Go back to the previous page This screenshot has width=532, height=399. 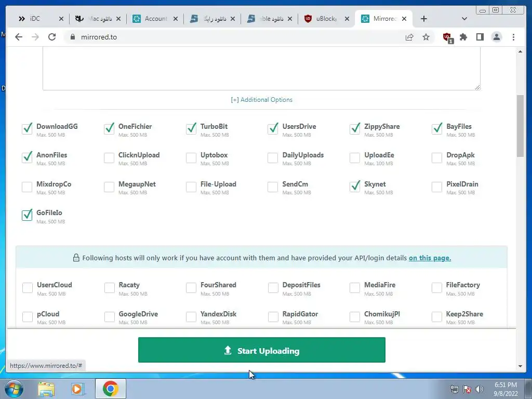19,37
